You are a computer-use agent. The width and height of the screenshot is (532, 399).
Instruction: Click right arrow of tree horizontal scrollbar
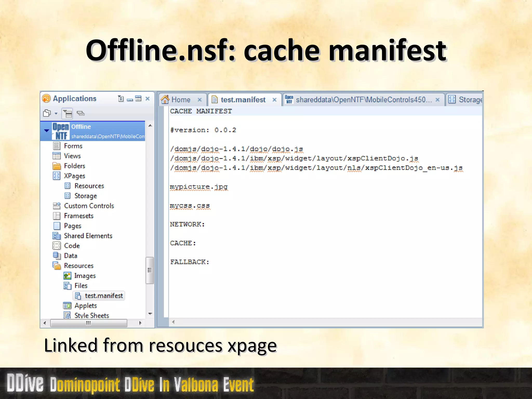tap(140, 323)
